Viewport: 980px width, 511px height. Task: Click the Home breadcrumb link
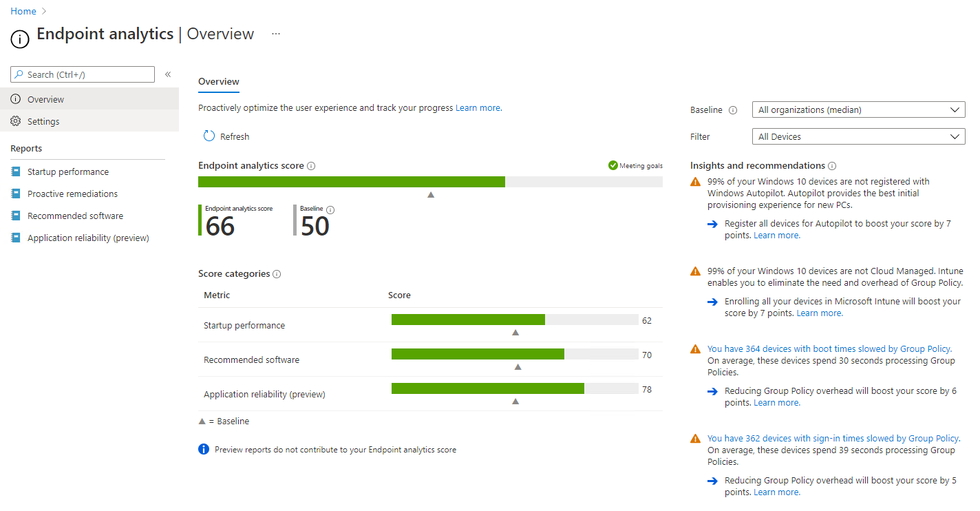[x=23, y=11]
